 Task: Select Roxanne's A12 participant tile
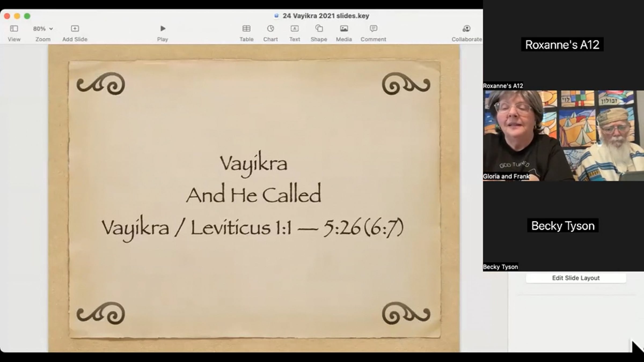click(562, 45)
